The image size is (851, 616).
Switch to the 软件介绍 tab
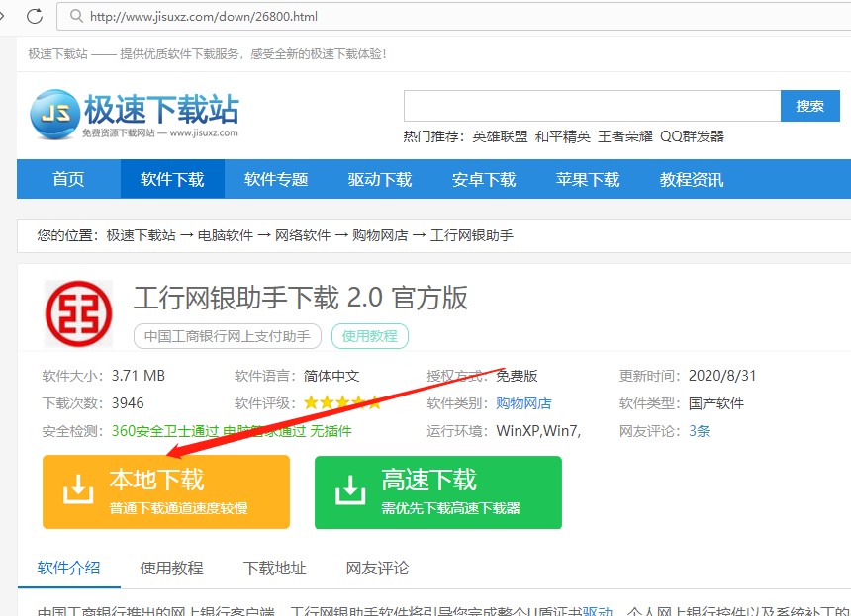pyautogui.click(x=69, y=568)
